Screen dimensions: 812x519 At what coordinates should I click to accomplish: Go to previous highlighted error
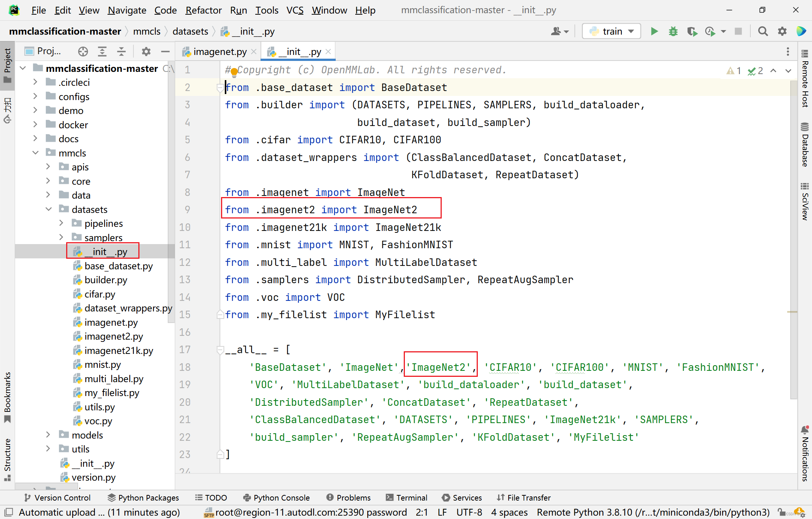point(774,71)
